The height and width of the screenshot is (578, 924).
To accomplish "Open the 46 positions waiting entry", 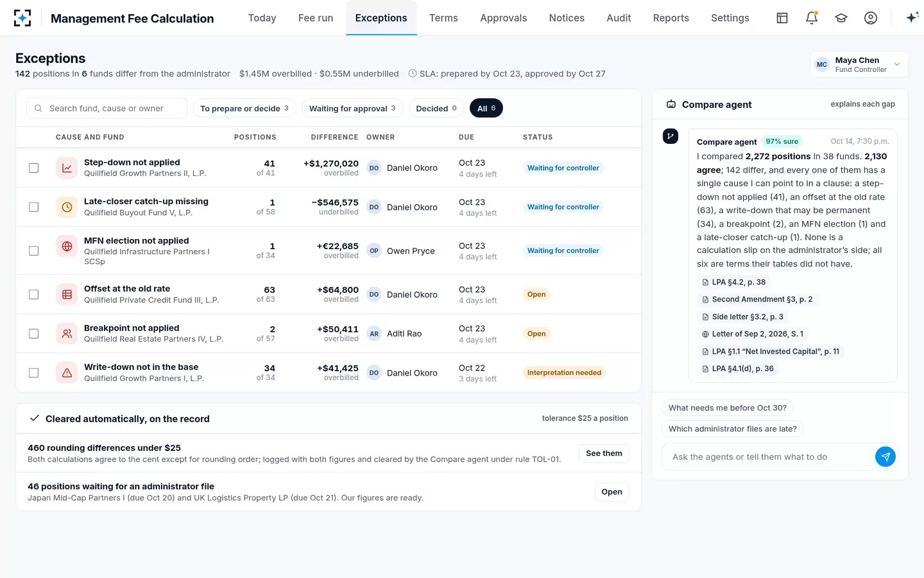I will pos(612,492).
